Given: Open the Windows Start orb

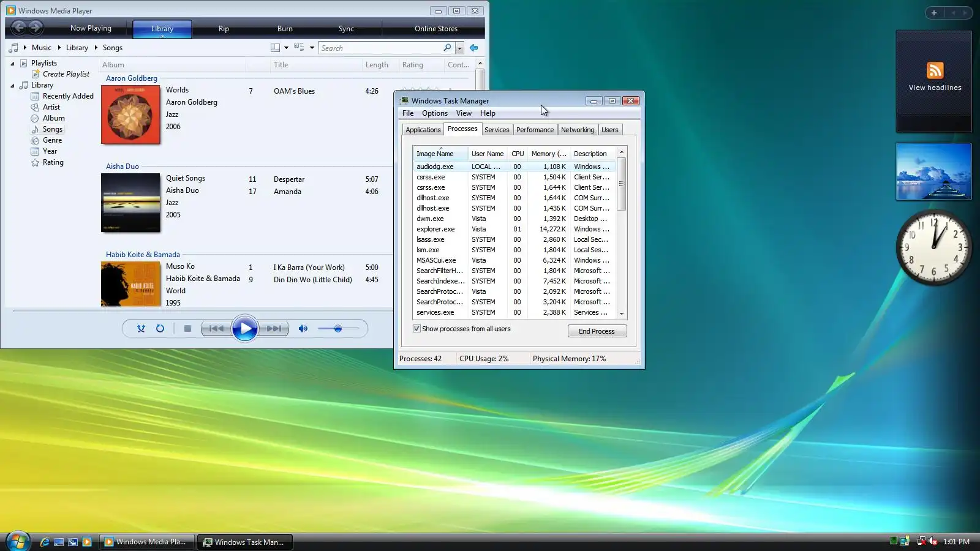Looking at the screenshot, I should pyautogui.click(x=17, y=541).
